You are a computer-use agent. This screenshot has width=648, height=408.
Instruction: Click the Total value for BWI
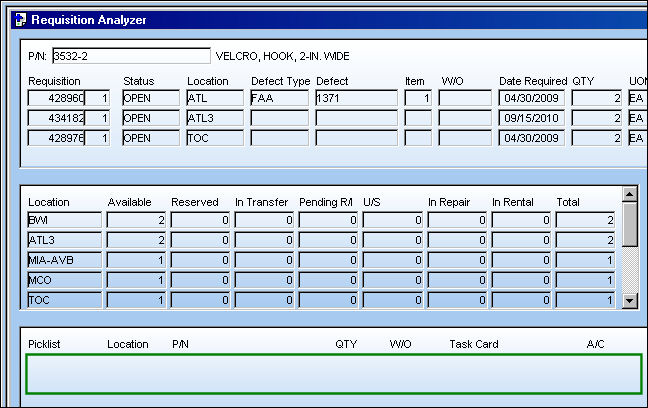(x=585, y=220)
